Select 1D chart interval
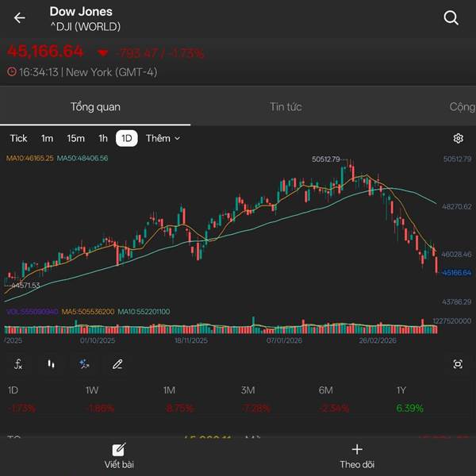Viewport: 476px width, 476px height. point(127,138)
